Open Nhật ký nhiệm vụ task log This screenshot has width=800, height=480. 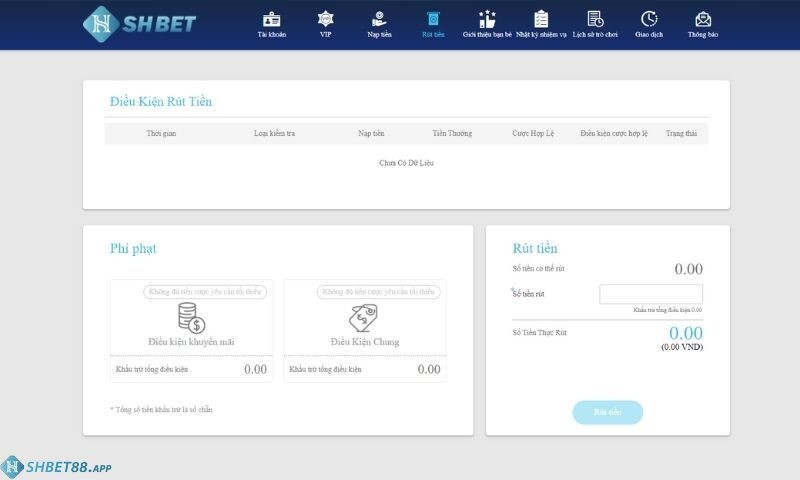click(542, 20)
